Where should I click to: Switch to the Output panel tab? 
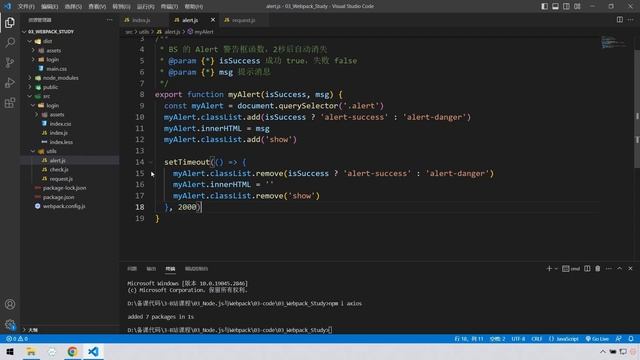(x=151, y=269)
